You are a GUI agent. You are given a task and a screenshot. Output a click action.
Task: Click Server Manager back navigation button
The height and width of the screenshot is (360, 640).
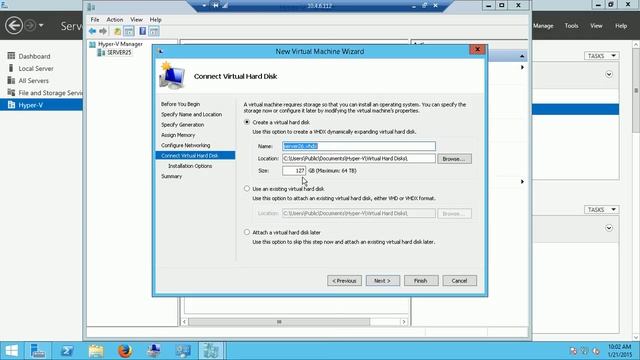coord(13,25)
